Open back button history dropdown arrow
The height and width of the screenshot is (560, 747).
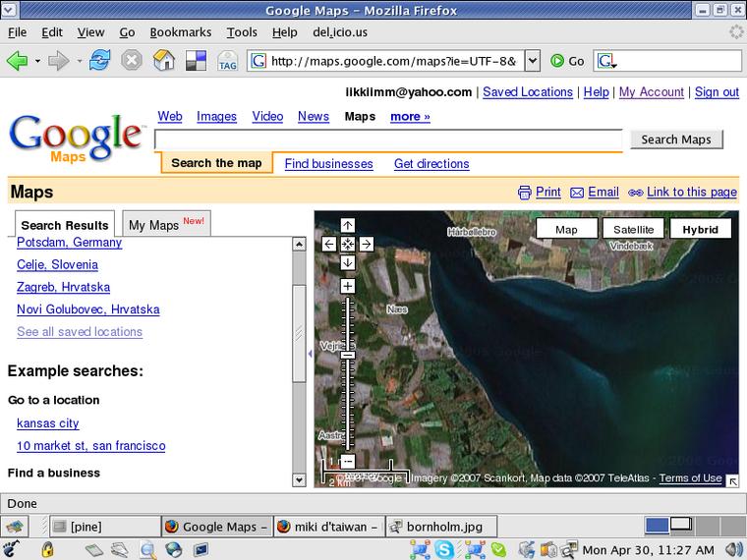click(x=38, y=61)
